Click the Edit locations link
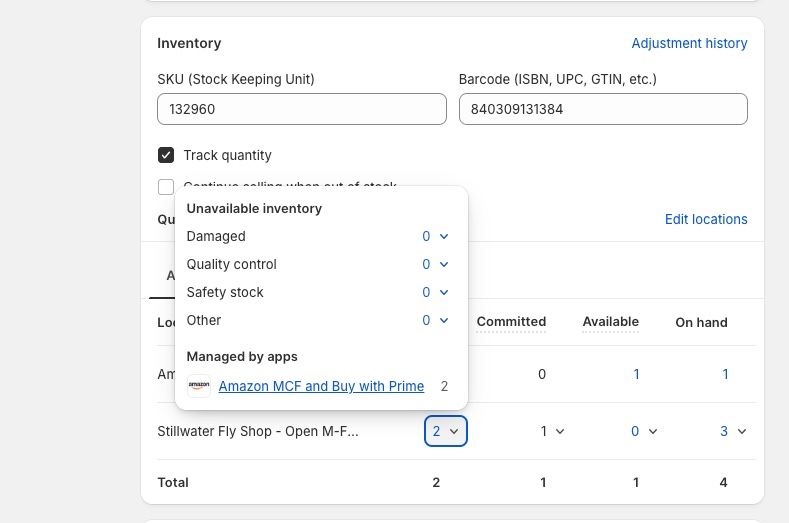Image resolution: width=789 pixels, height=523 pixels. tap(706, 219)
